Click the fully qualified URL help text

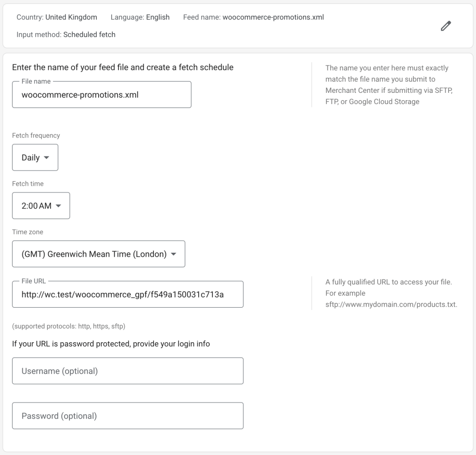pyautogui.click(x=391, y=293)
